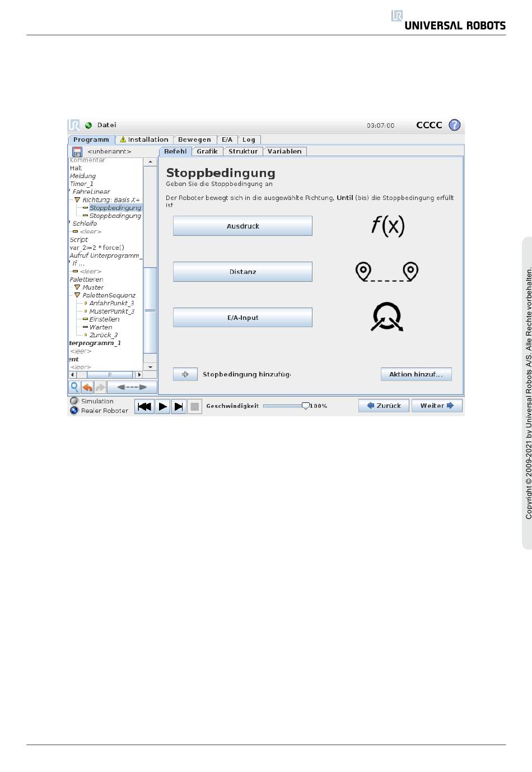
Task: Select the AnfahrPunkt_3 tree node
Action: (x=112, y=303)
